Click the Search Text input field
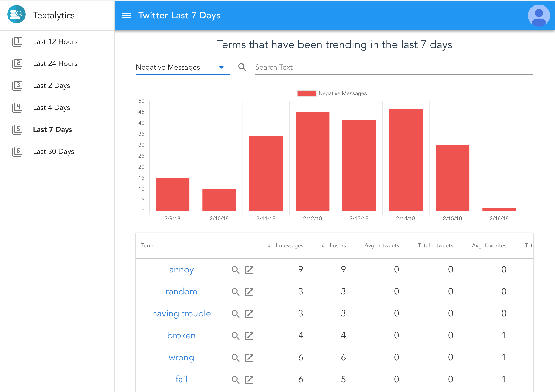 (394, 67)
